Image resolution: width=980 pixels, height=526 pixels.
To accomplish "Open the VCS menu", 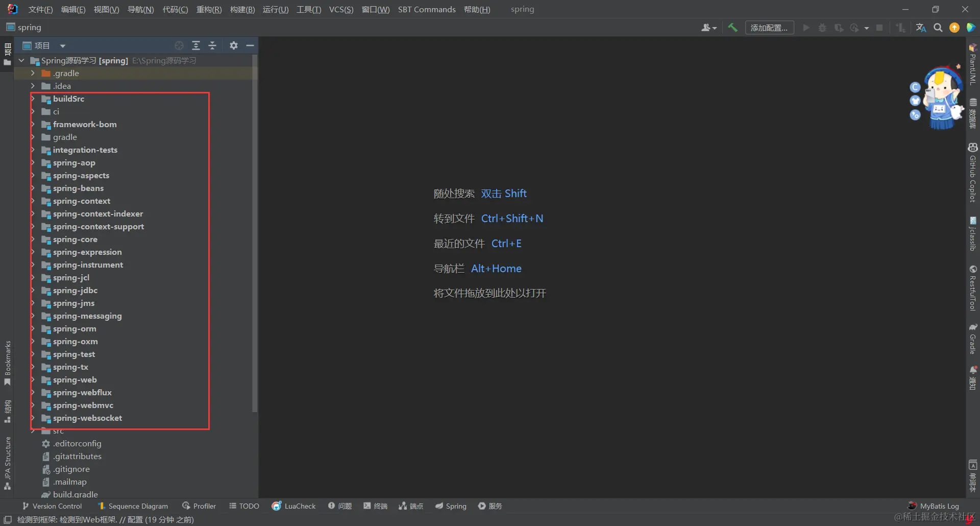I will (x=341, y=9).
